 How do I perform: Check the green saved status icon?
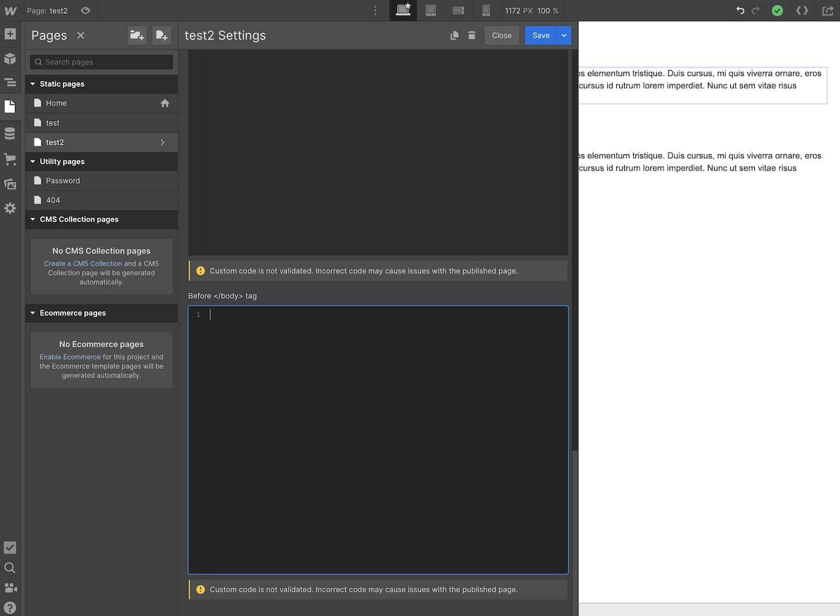click(x=777, y=11)
